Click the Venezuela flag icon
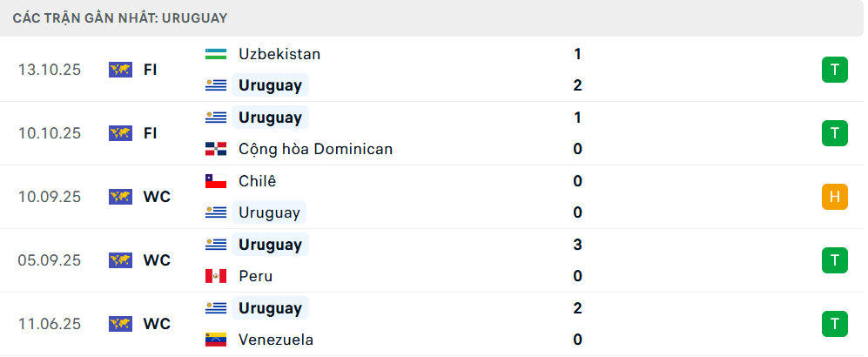Viewport: 868px width, 357px height. tap(215, 340)
